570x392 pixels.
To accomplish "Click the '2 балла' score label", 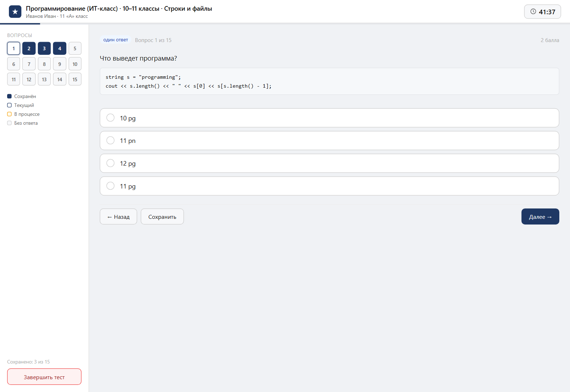I will pos(550,40).
